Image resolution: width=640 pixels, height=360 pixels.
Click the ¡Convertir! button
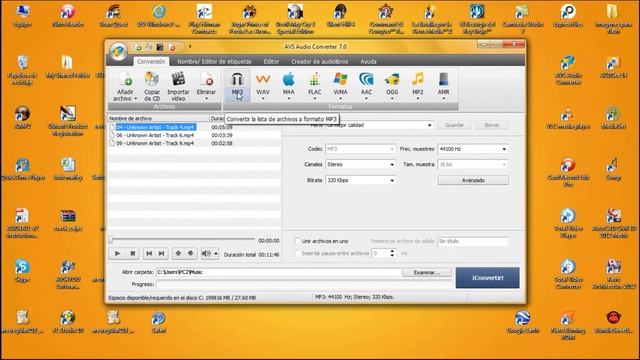487,278
